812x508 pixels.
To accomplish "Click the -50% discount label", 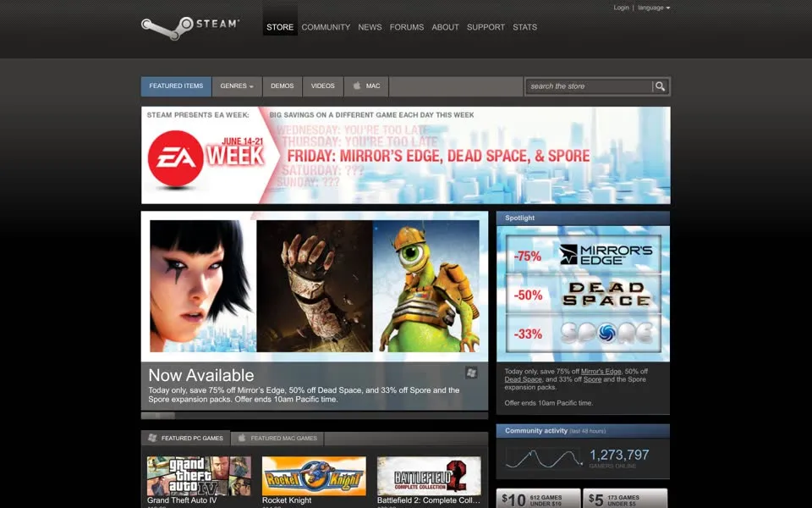I will click(528, 295).
